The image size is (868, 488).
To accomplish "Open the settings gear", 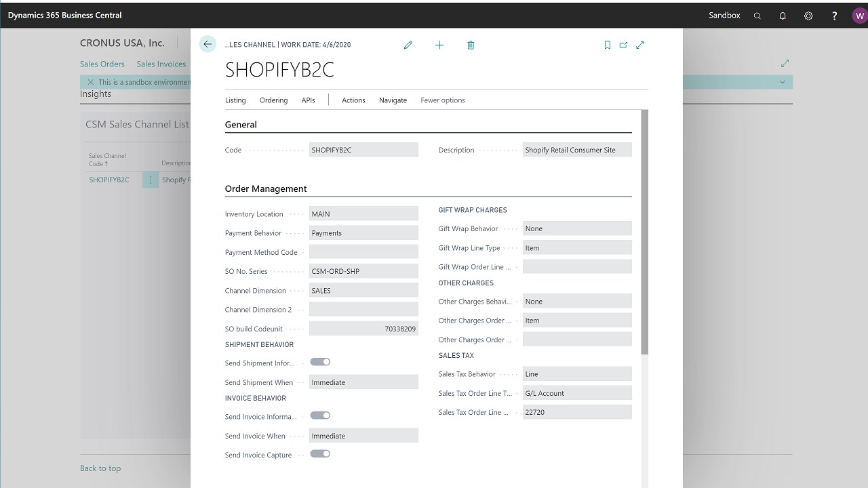I will (808, 16).
